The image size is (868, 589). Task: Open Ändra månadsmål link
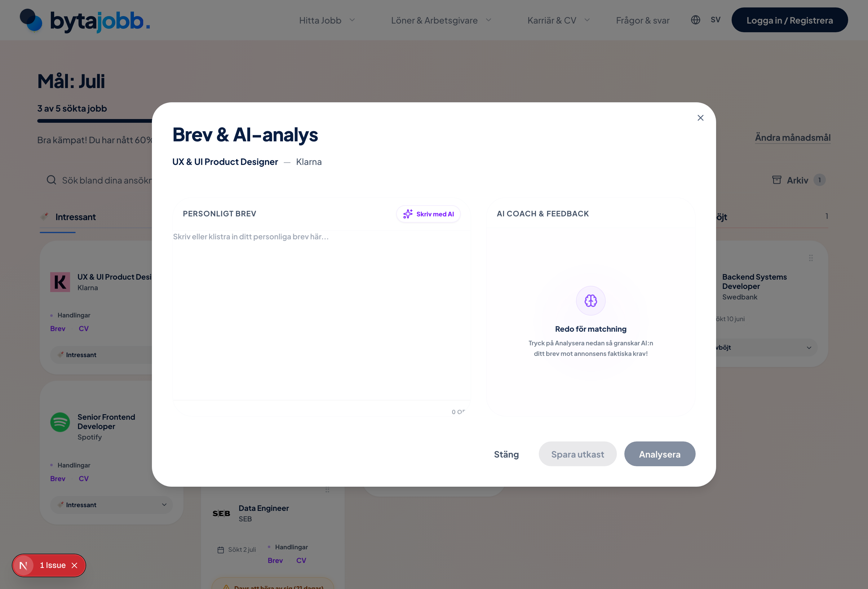pyautogui.click(x=793, y=137)
